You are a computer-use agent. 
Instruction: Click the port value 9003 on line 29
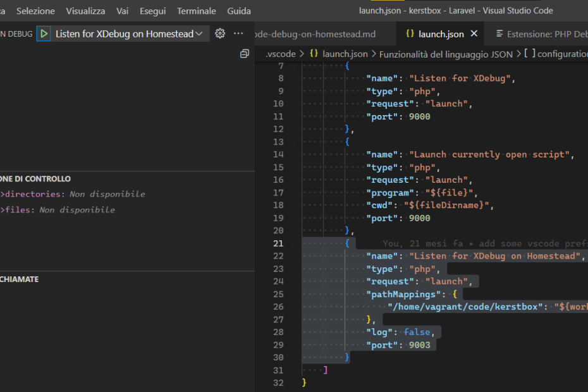point(419,345)
